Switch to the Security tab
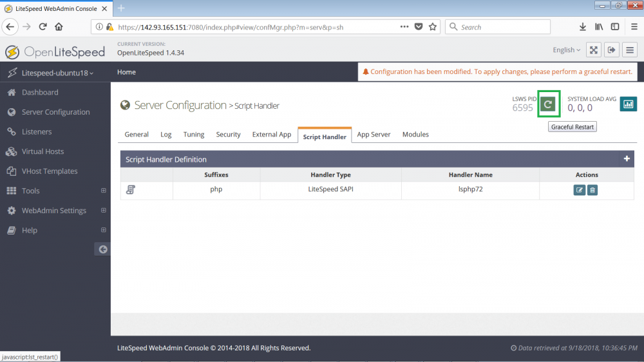Image resolution: width=644 pixels, height=362 pixels. point(228,135)
